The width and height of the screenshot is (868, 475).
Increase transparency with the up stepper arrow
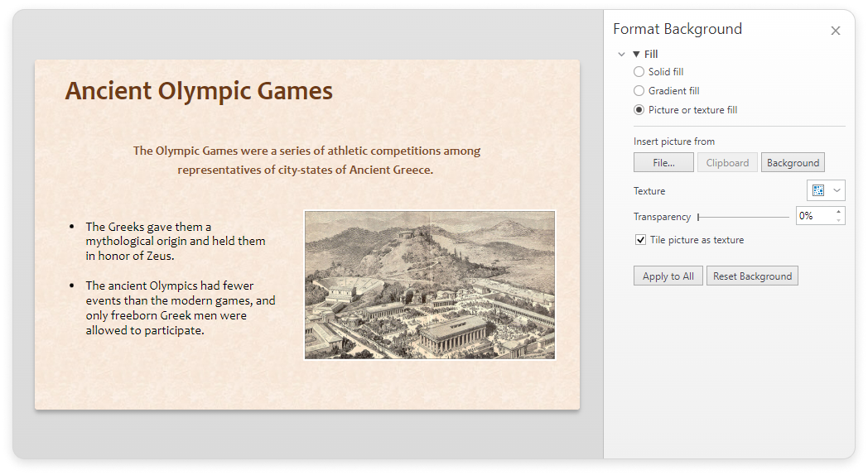coord(839,212)
